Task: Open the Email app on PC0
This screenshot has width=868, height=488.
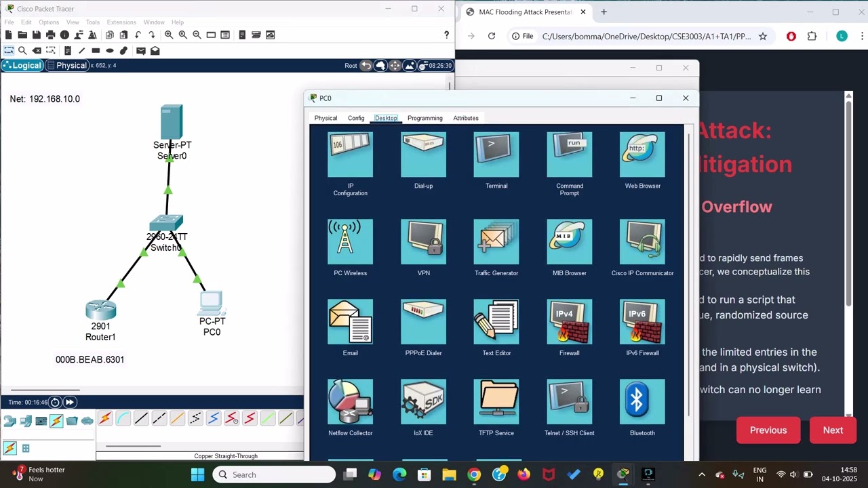Action: point(350,321)
